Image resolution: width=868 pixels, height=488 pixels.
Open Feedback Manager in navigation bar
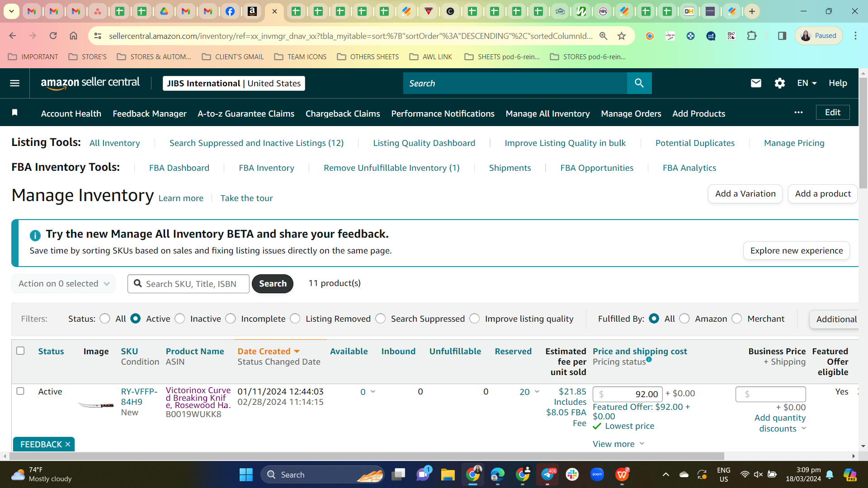[x=150, y=113]
